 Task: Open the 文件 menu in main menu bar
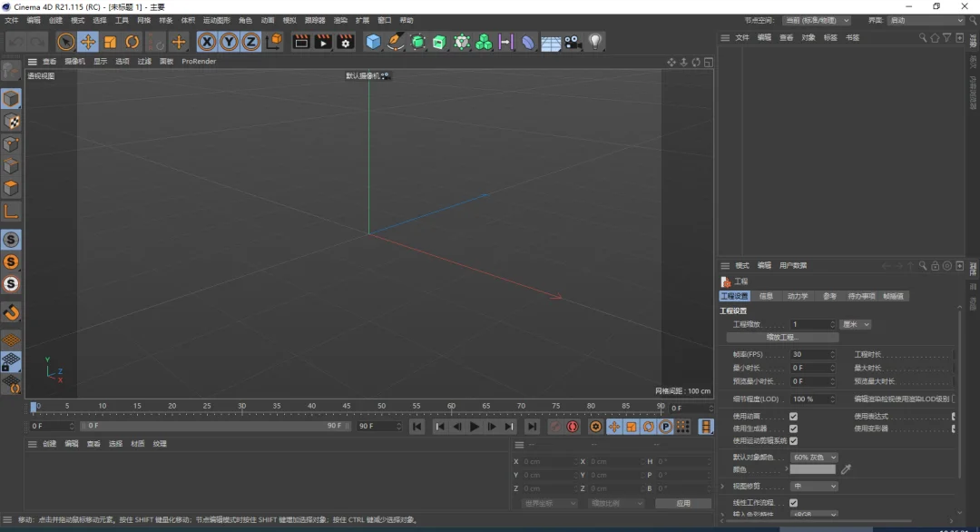tap(11, 21)
